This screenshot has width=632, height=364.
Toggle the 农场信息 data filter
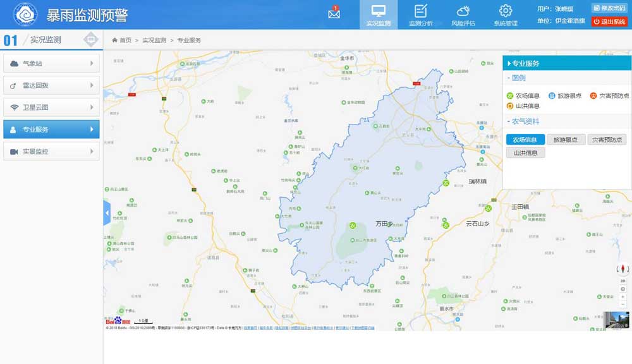click(525, 140)
